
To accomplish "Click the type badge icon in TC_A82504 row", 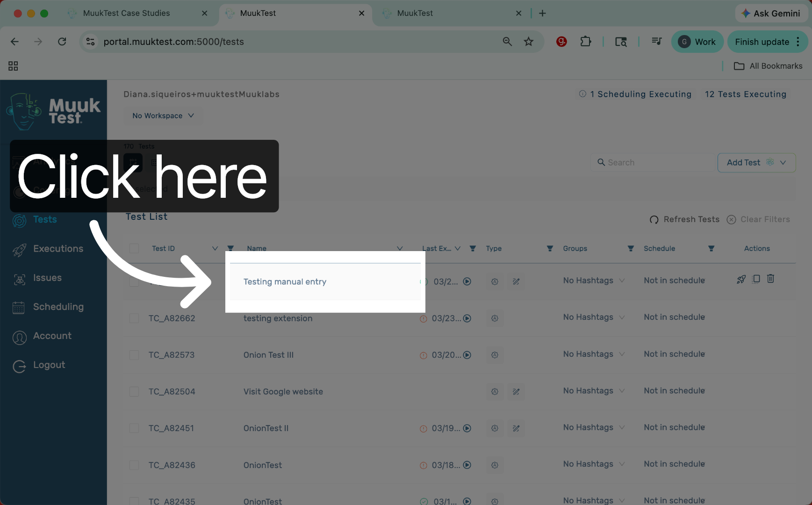I will tap(495, 392).
